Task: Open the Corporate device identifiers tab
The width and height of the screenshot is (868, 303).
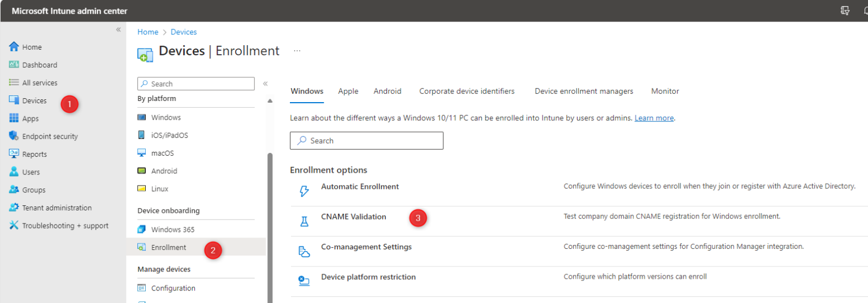Action: (x=467, y=91)
